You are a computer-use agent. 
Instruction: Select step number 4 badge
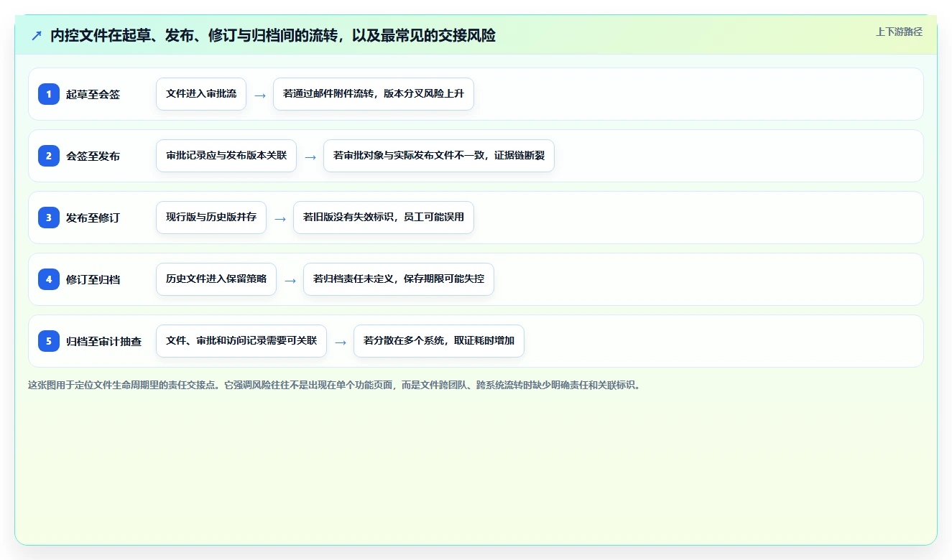coord(49,279)
